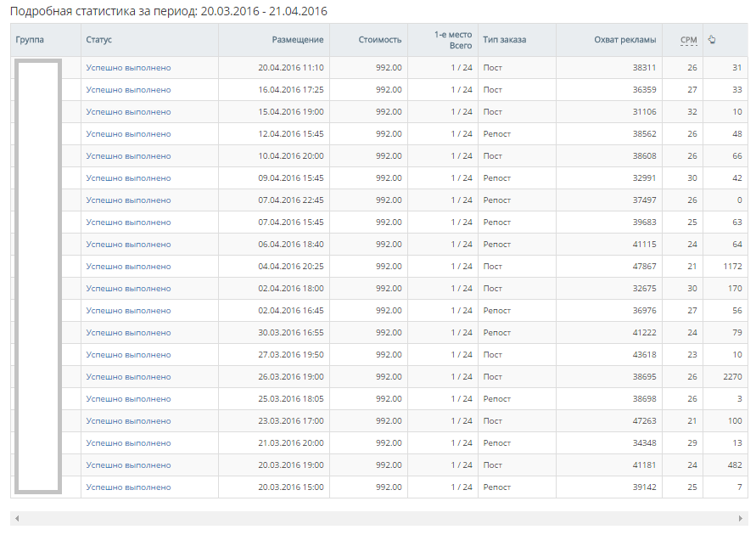Select the clicks cell showing 2270
The image size is (756, 535).
pos(731,377)
